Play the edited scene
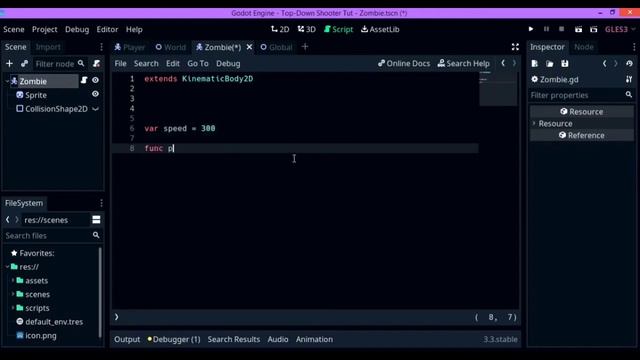Image resolution: width=640 pixels, height=360 pixels. click(x=578, y=29)
